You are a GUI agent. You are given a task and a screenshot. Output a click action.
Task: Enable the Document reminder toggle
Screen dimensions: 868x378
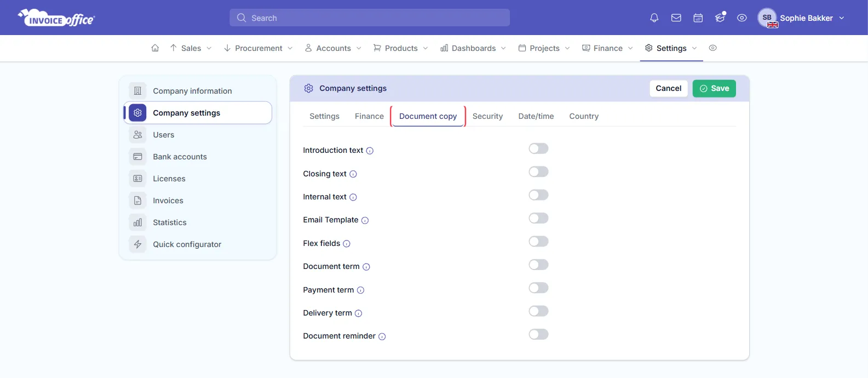point(538,334)
